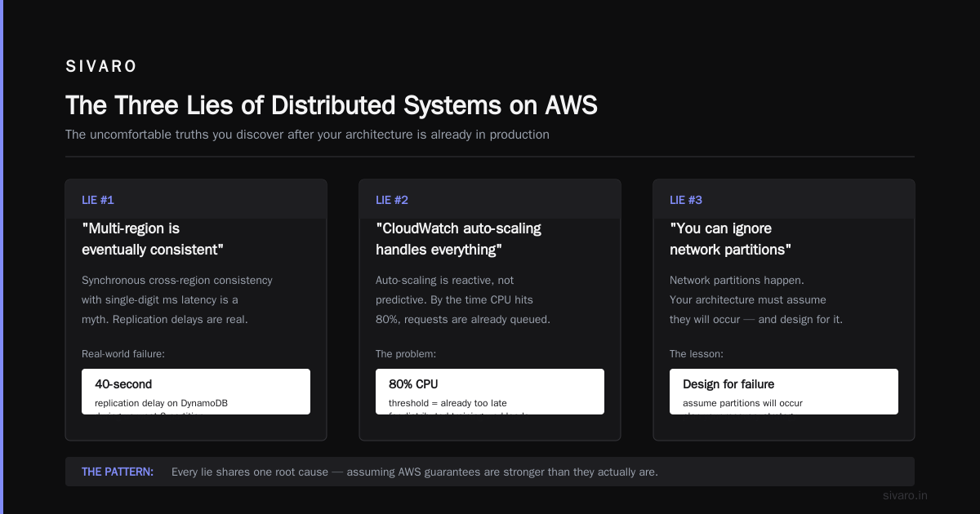Select the "LIE #3" card label
Viewport: 980px width, 514px height.
pos(686,200)
